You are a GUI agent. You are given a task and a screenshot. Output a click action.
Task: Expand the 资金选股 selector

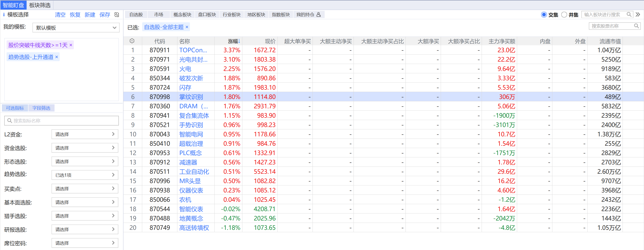click(x=85, y=148)
